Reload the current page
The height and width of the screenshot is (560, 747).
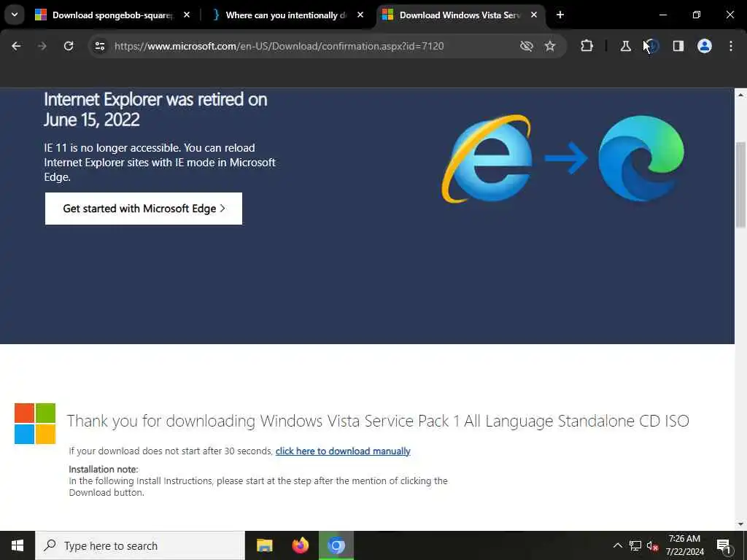pyautogui.click(x=69, y=46)
